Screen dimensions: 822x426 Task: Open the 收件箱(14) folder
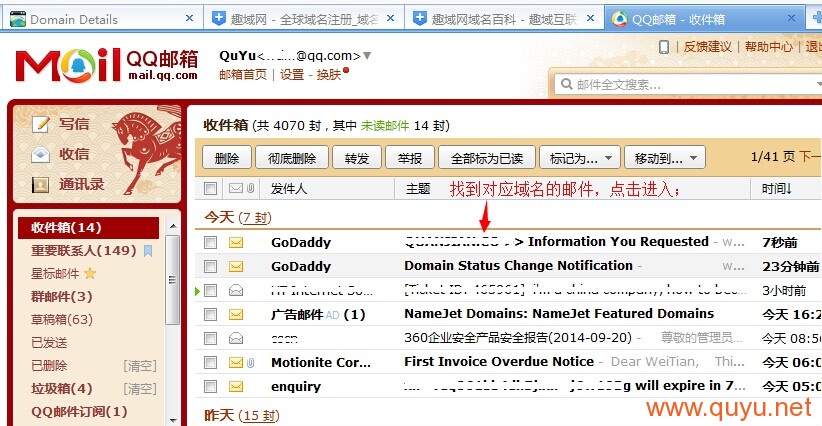coord(88,227)
